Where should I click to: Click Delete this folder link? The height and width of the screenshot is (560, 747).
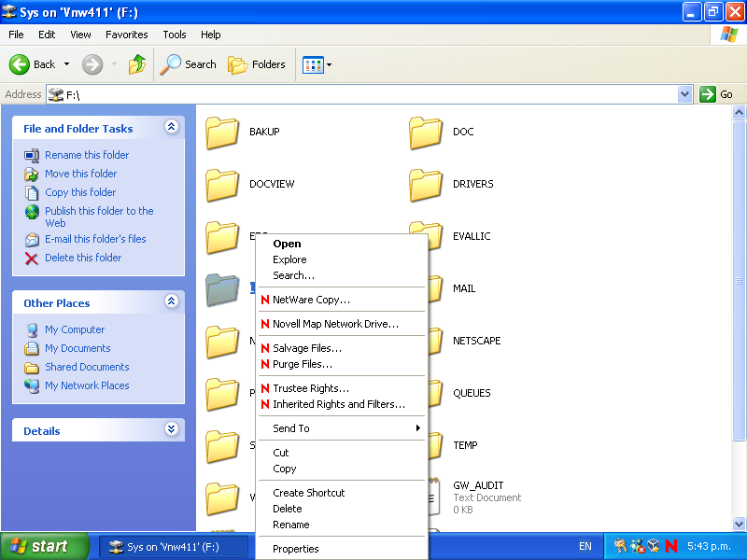click(83, 258)
